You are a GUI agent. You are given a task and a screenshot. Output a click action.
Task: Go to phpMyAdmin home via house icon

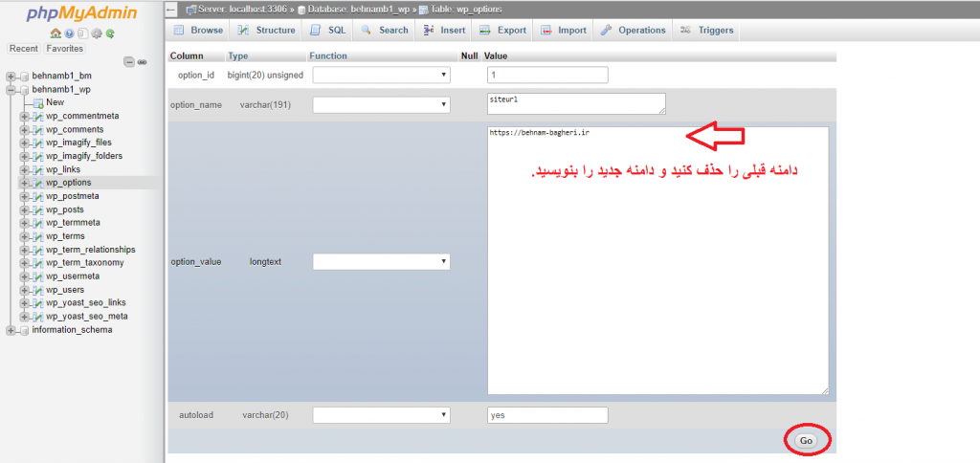[55, 33]
